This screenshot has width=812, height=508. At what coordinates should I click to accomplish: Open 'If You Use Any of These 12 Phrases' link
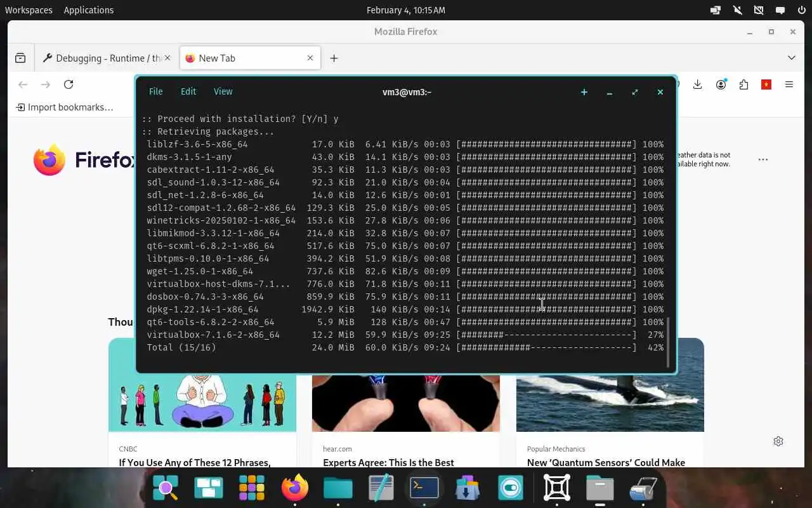195,462
